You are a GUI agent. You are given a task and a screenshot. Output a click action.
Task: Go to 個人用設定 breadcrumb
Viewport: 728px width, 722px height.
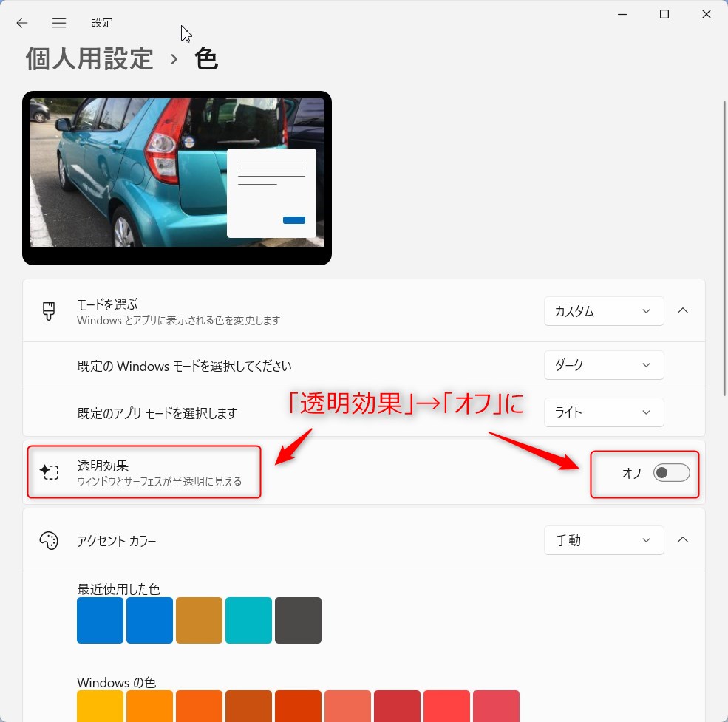pos(89,59)
